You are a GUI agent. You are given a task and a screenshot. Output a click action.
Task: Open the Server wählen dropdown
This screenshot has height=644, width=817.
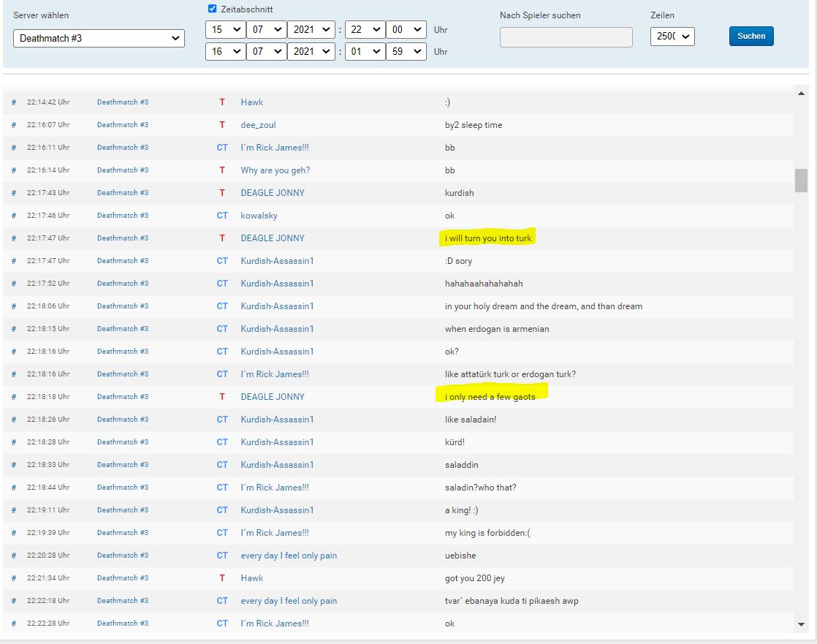point(99,38)
